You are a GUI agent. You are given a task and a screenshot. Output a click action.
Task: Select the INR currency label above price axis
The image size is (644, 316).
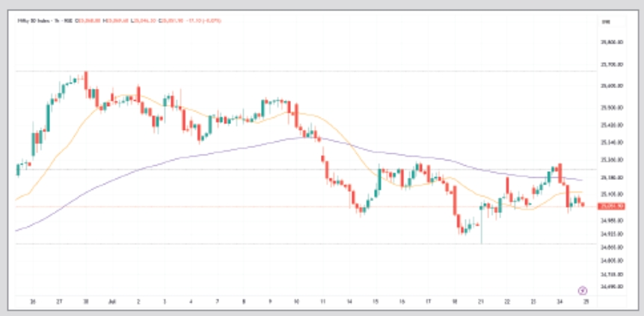607,24
